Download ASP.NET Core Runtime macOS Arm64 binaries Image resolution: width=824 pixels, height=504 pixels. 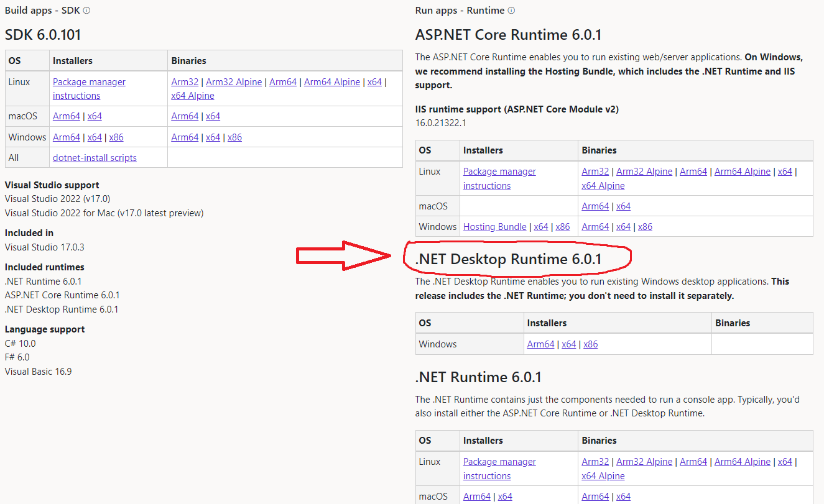(595, 206)
